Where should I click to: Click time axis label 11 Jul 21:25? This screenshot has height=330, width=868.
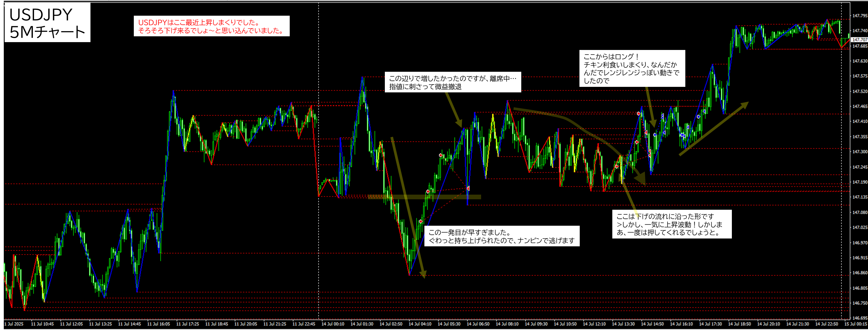[x=275, y=324]
